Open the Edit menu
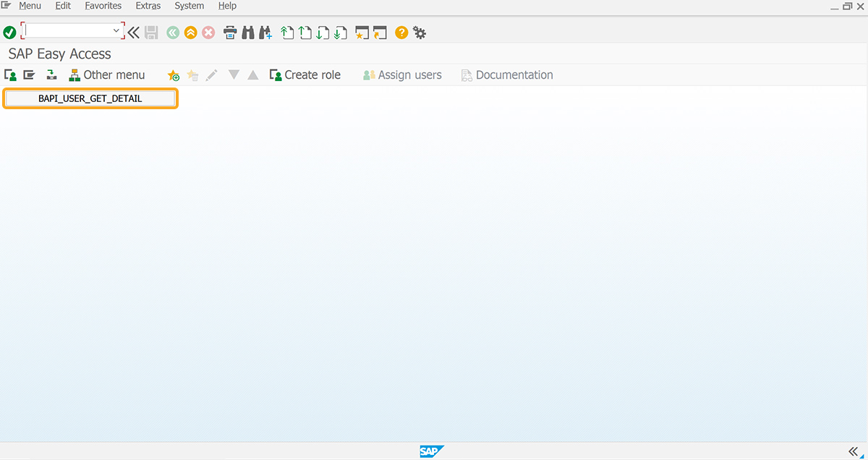This screenshot has width=868, height=460. click(63, 6)
